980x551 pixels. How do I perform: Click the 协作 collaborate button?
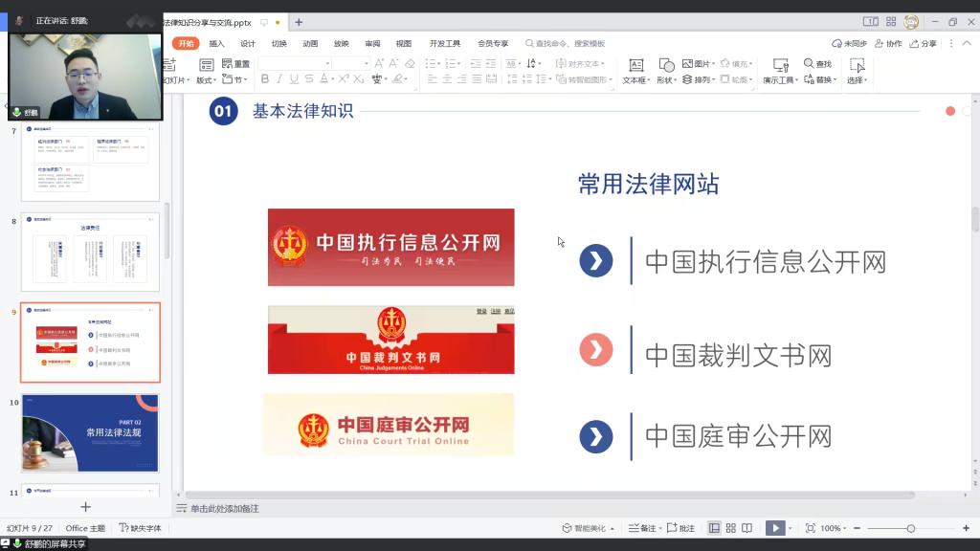pos(889,43)
